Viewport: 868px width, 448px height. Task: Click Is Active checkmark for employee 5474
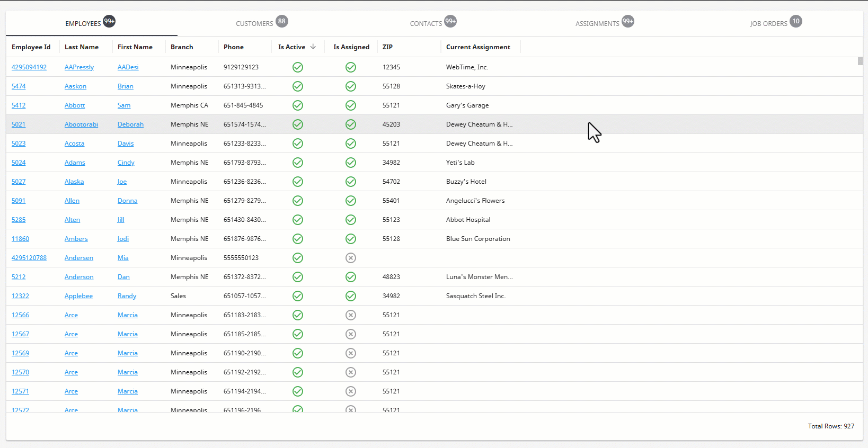click(298, 86)
